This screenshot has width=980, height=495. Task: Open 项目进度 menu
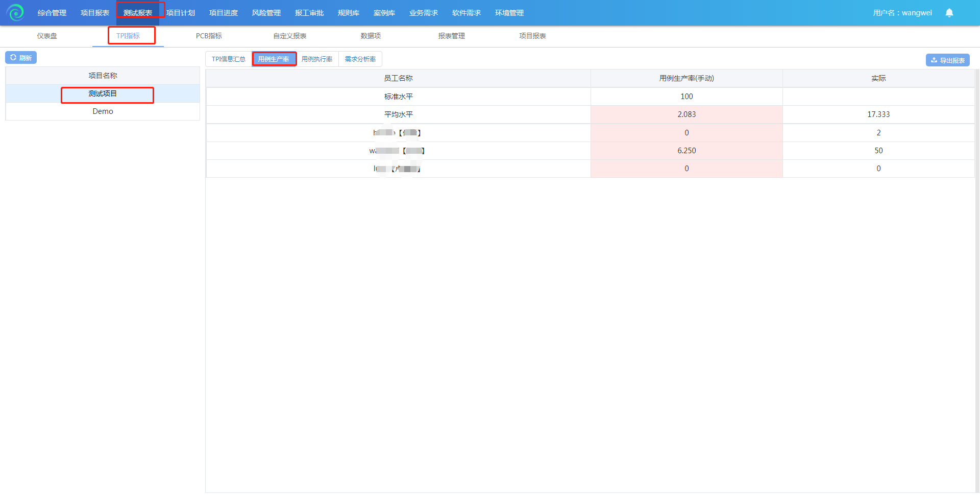[x=224, y=13]
